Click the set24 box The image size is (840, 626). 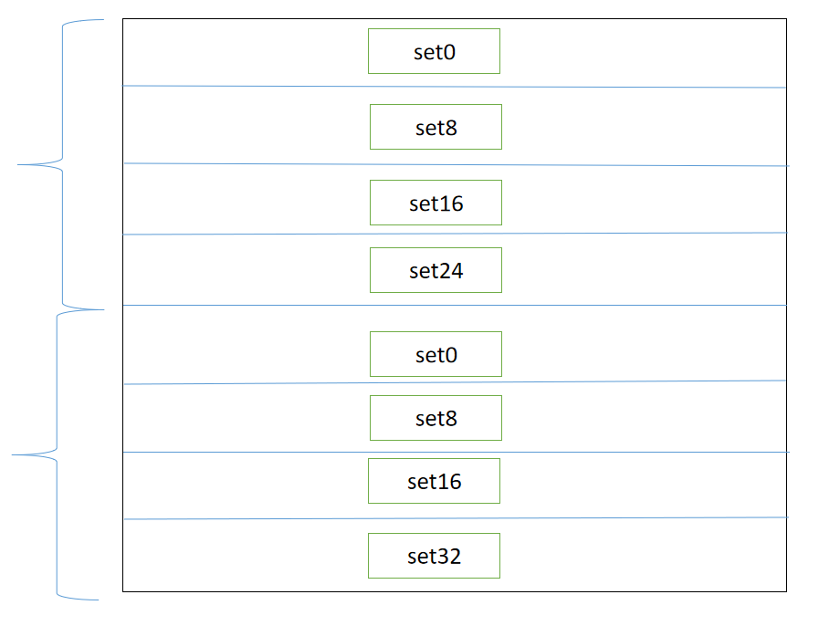[x=436, y=270]
